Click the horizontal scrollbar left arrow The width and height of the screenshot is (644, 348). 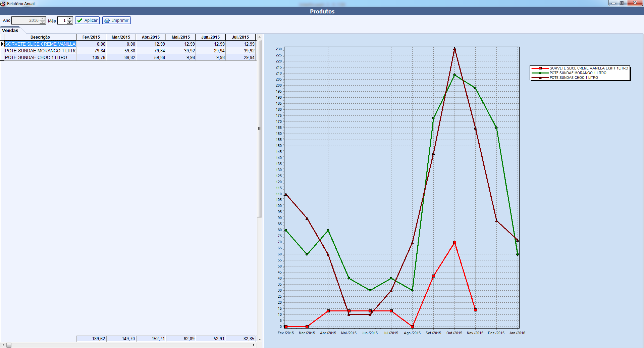tap(3, 345)
